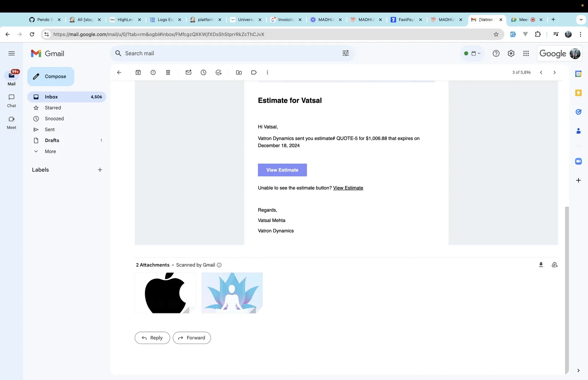588x380 pixels.
Task: Apply a label to this email
Action: [x=254, y=73]
